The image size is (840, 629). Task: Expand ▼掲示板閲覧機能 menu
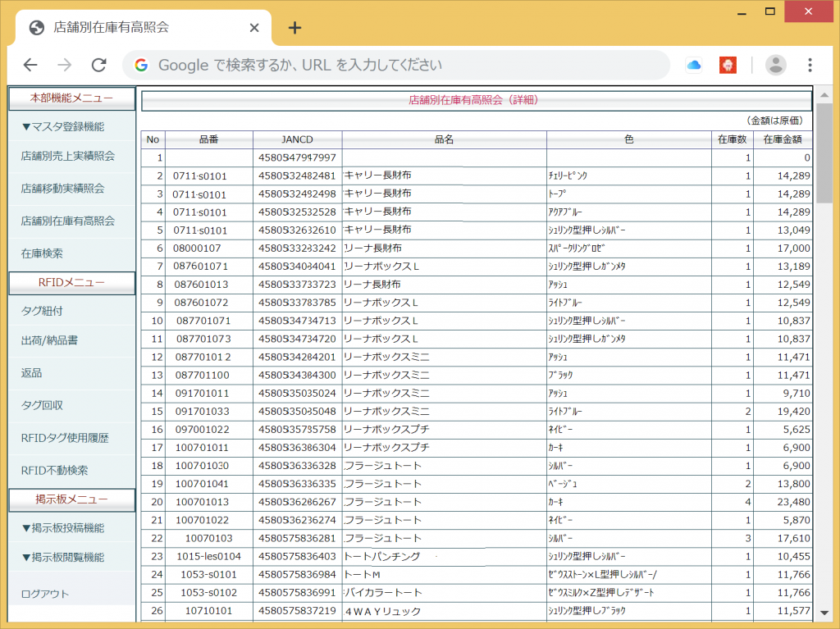(x=63, y=557)
